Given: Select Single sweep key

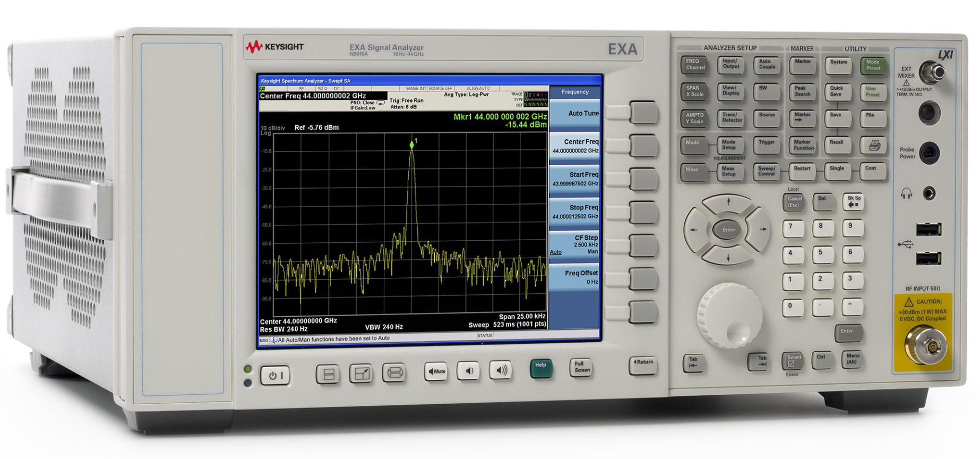Looking at the screenshot, I should 837,172.
